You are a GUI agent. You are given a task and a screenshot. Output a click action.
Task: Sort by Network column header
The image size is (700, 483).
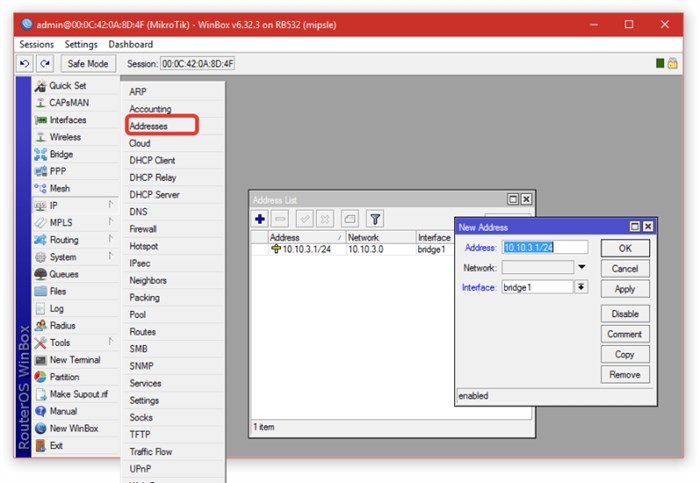381,237
